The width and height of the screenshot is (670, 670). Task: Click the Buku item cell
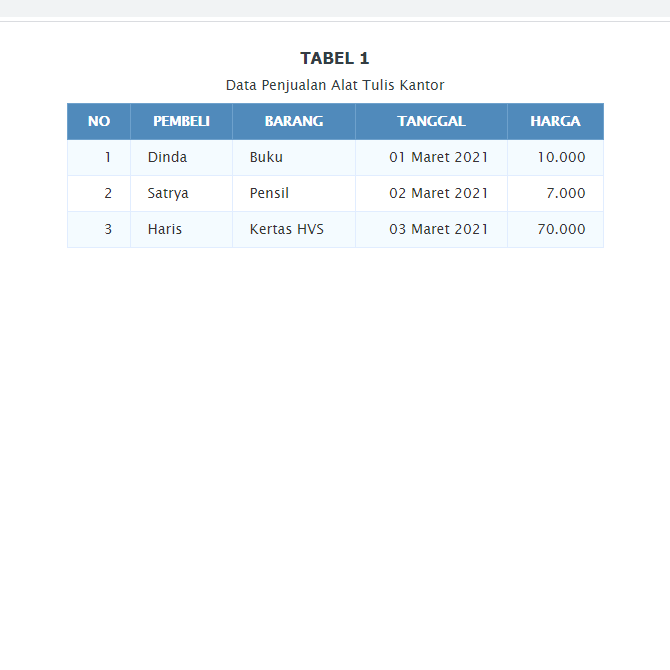pyautogui.click(x=294, y=158)
